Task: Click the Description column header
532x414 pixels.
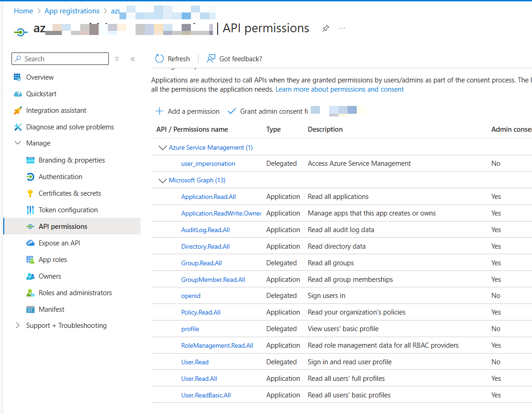Action: 325,129
